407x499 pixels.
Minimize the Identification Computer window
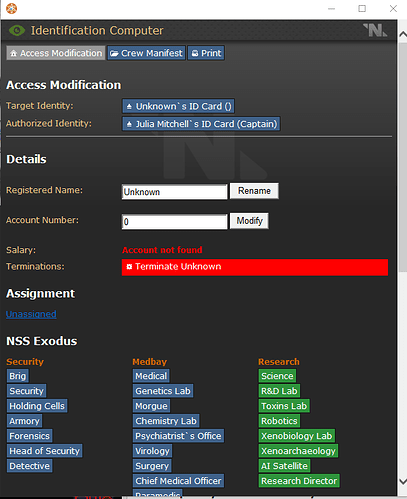tap(331, 9)
